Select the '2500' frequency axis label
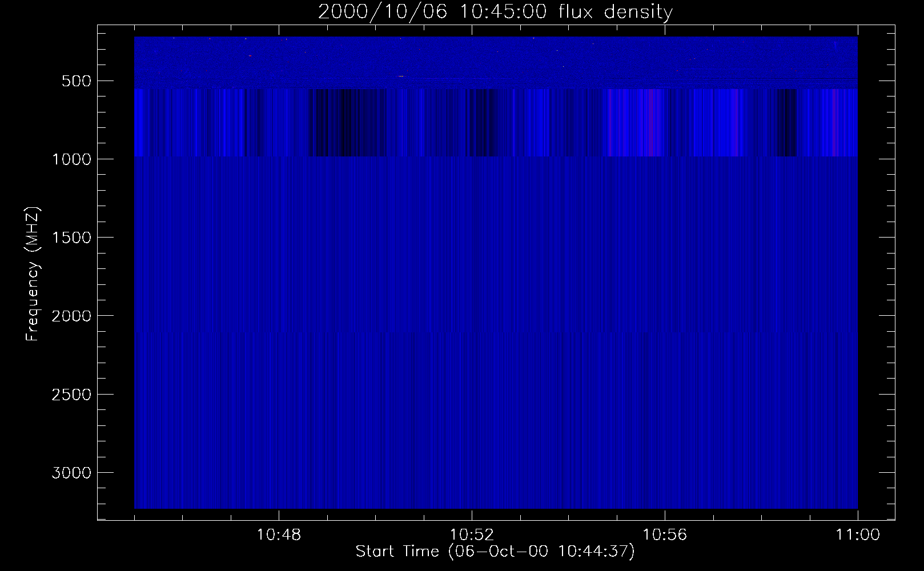 click(71, 395)
